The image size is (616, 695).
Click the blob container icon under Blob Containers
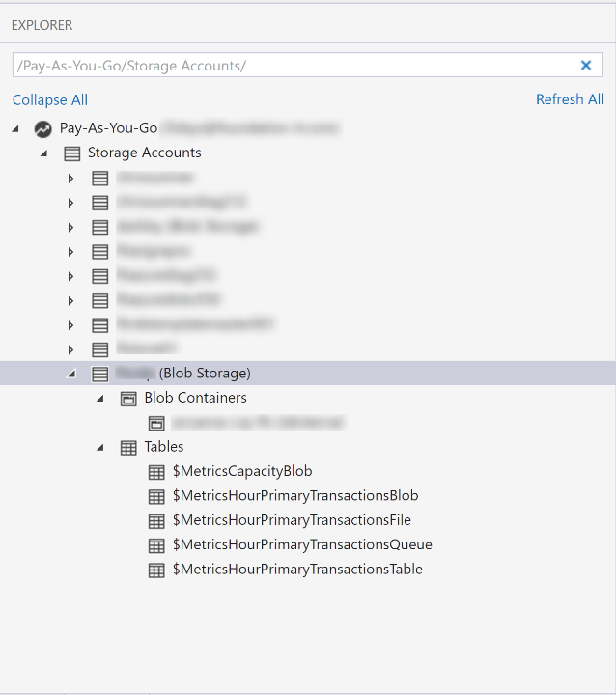click(x=156, y=424)
